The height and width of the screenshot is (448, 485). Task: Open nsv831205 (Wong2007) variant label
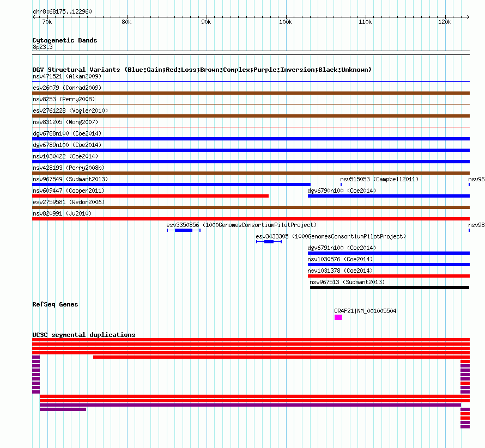[x=65, y=122]
